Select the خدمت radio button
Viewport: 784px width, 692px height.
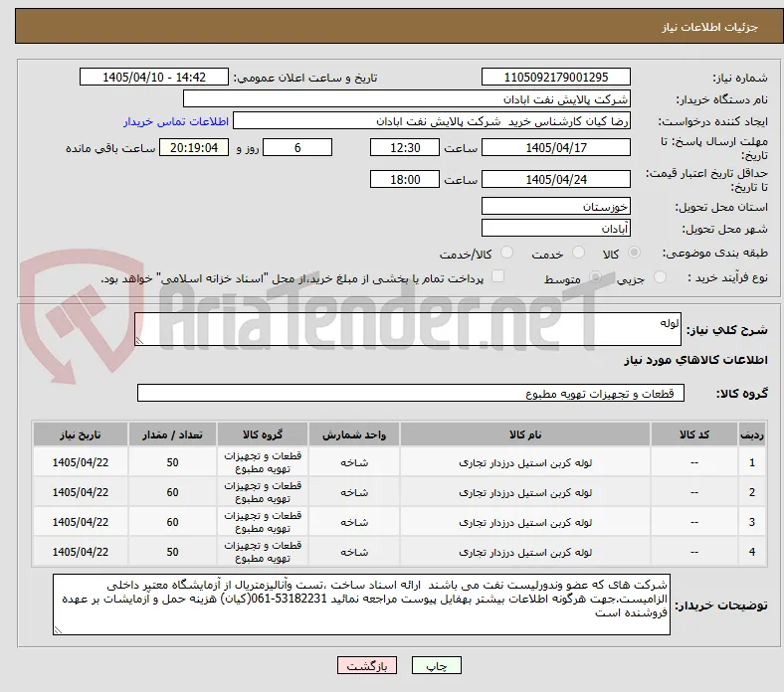point(578,253)
